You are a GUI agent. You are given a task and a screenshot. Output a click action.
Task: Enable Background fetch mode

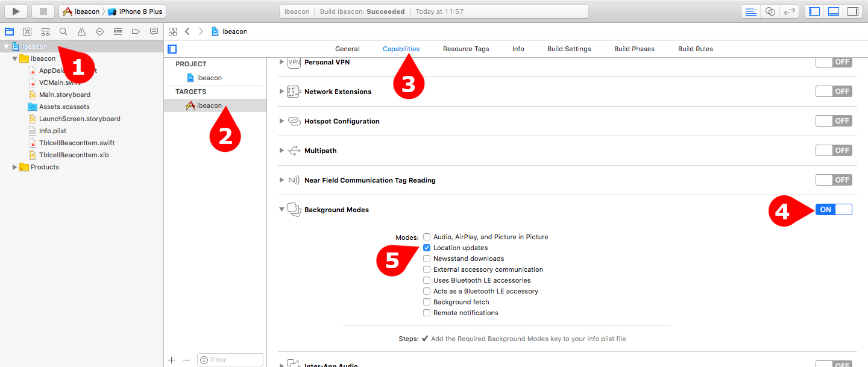[x=427, y=302]
